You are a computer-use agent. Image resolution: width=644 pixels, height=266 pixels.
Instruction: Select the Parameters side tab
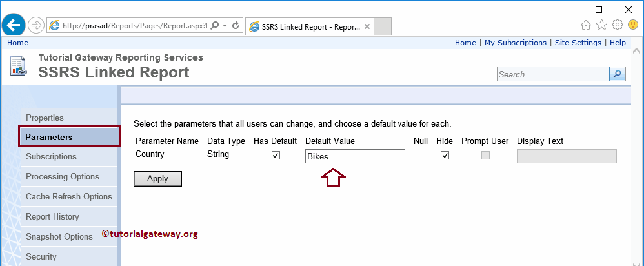70,137
